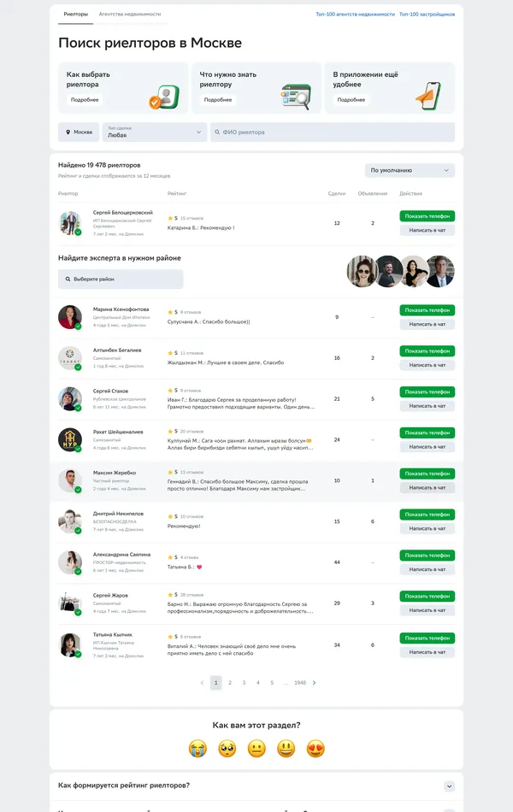The image size is (513, 812).
Task: Switch to 'Агентства недвижимости' tab
Action: (130, 15)
